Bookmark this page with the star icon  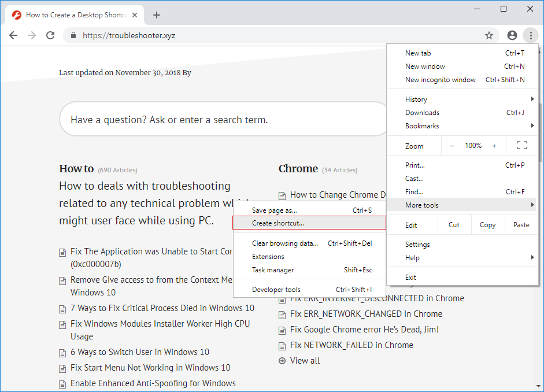click(x=489, y=35)
